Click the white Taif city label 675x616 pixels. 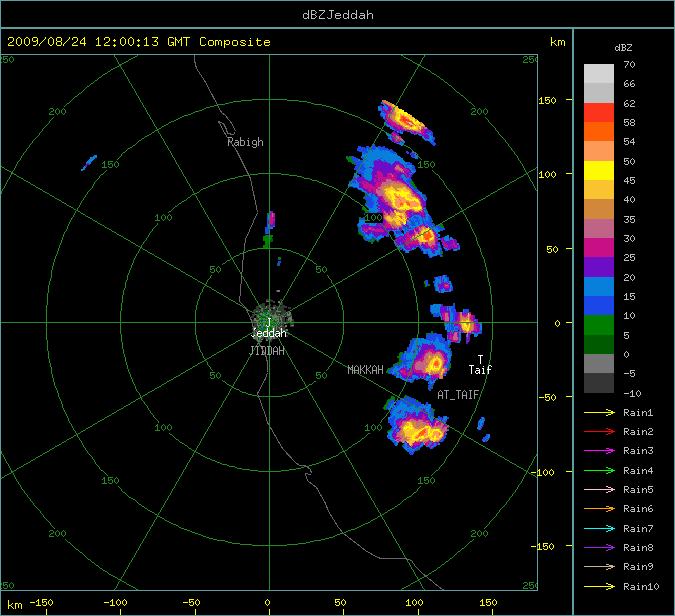pyautogui.click(x=480, y=370)
